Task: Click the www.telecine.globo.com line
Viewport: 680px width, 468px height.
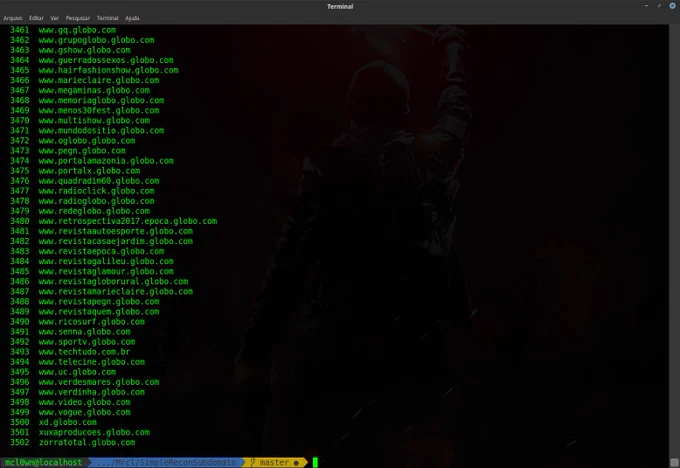Action: pyautogui.click(x=92, y=362)
